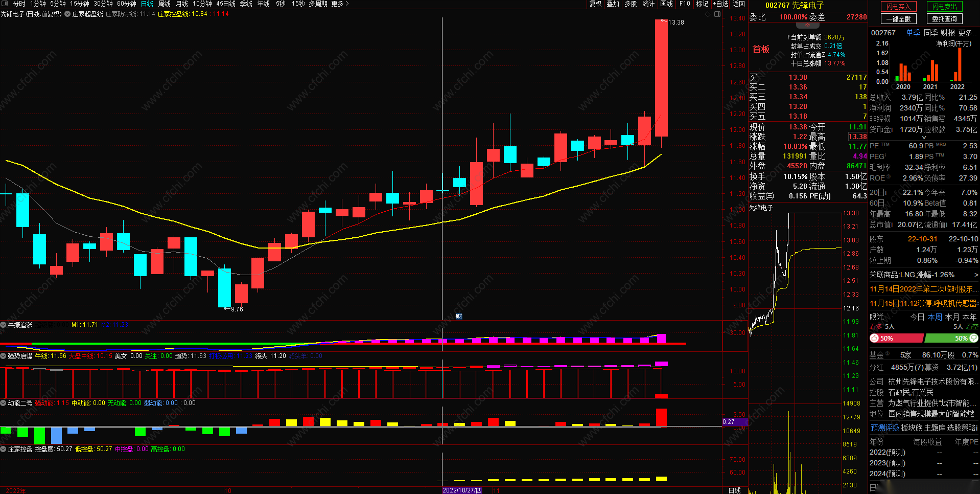Select 本周 in the 眼光 sentiment period
Image resolution: width=980 pixels, height=494 pixels.
(935, 317)
